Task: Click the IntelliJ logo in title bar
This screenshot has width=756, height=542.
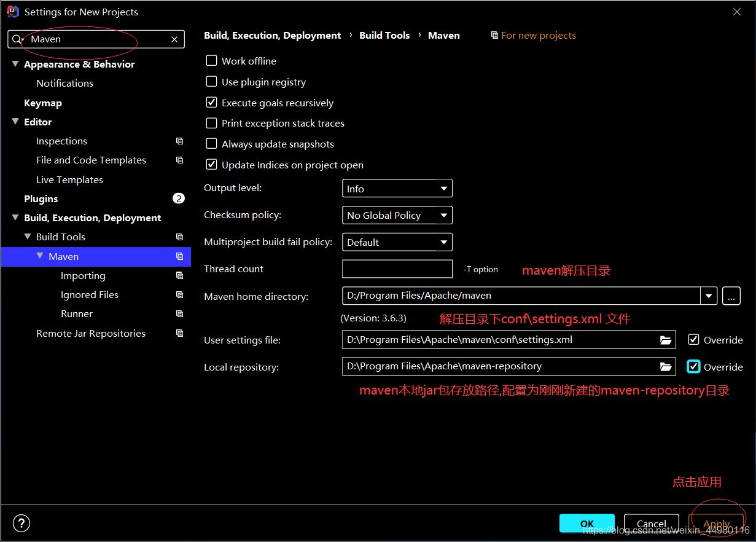Action: click(x=12, y=12)
